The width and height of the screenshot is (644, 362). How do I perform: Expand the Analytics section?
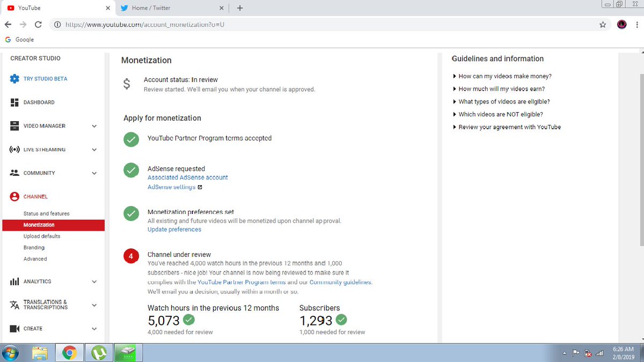tap(94, 282)
